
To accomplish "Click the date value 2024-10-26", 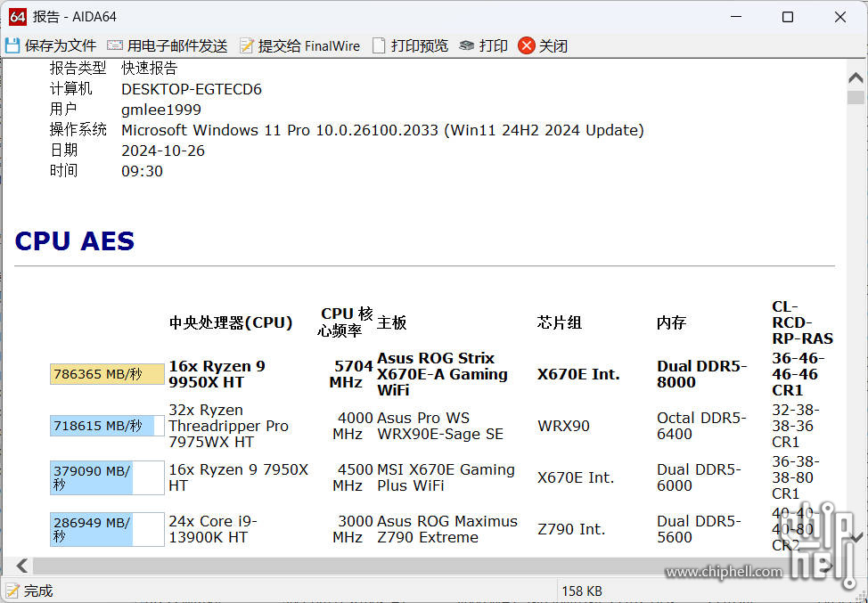I will click(x=163, y=151).
